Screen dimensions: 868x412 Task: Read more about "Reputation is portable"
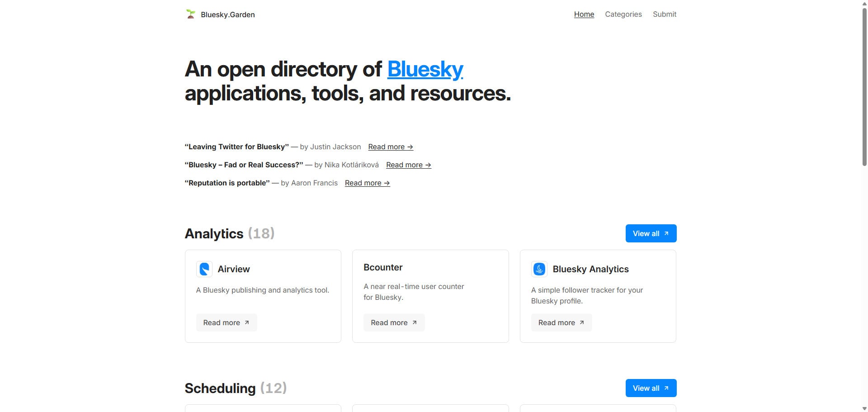click(368, 183)
